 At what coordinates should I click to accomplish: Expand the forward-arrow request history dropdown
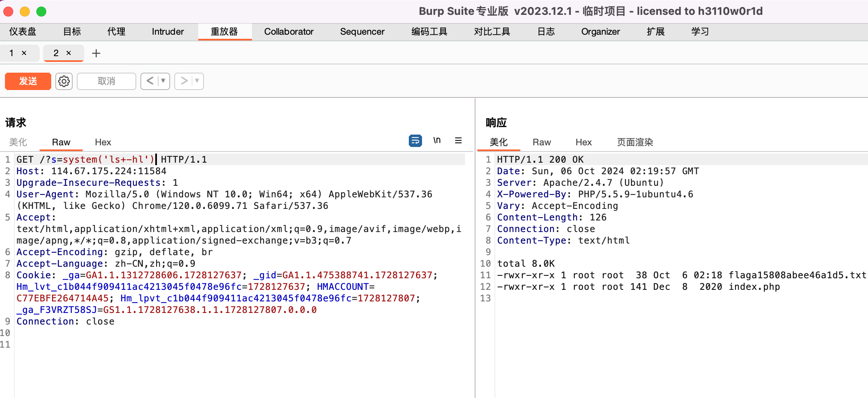[x=196, y=81]
